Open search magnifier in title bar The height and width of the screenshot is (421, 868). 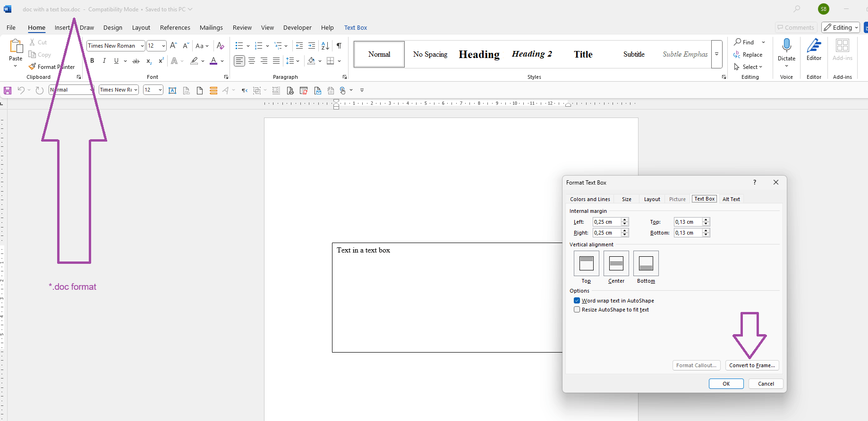click(x=797, y=9)
